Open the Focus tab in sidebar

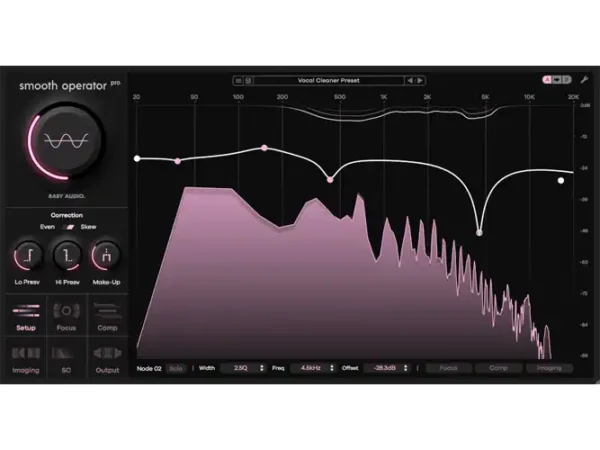[66, 316]
